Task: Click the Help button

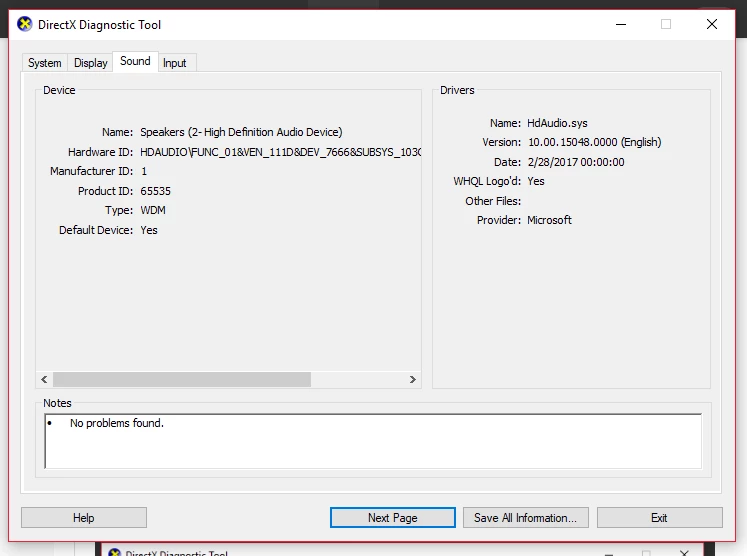Action: pos(84,517)
